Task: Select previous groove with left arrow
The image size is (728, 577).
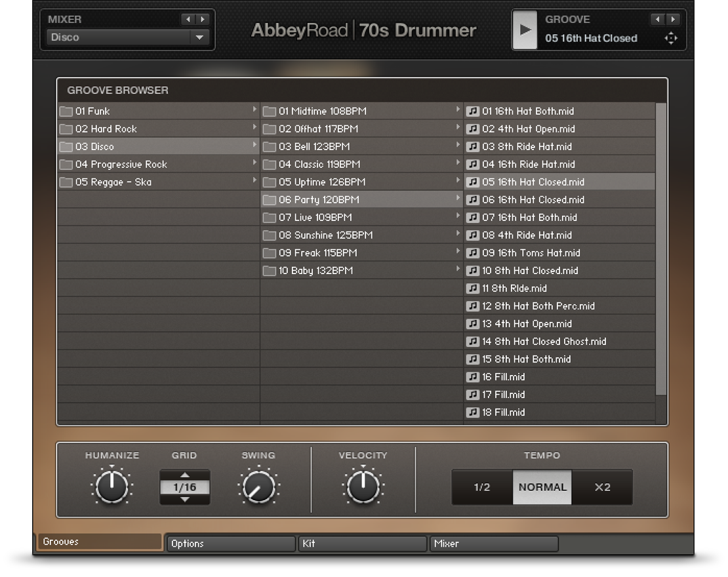Action: click(657, 19)
